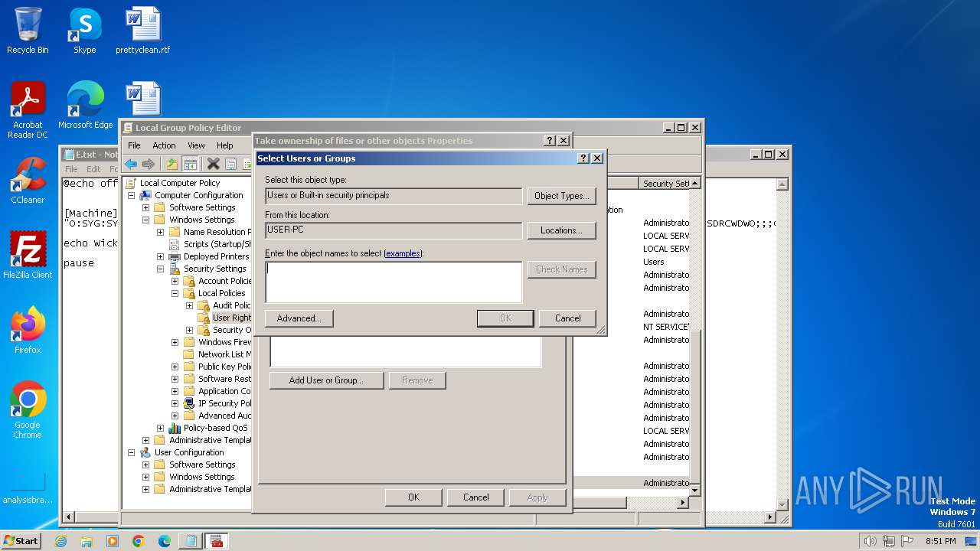
Task: Open Recycle Bin desktop icon
Action: click(28, 31)
